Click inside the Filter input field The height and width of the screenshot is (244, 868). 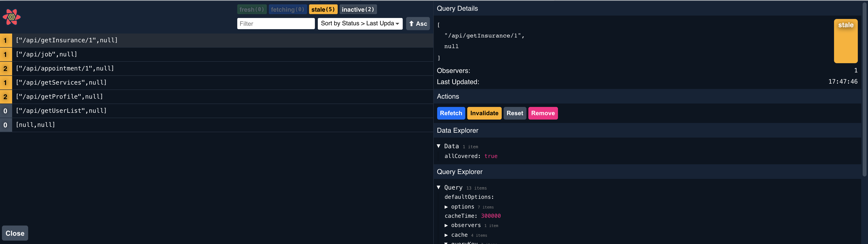pyautogui.click(x=276, y=23)
